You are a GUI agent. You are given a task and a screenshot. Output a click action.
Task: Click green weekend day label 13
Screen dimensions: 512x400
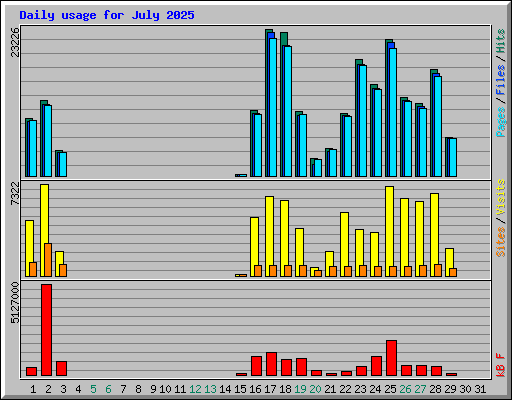click(x=210, y=389)
